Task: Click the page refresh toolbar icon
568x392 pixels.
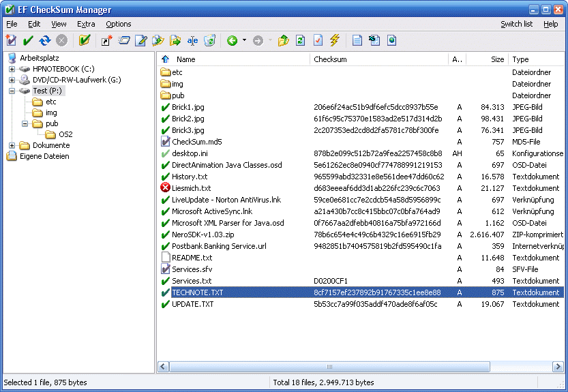Action: (300, 40)
